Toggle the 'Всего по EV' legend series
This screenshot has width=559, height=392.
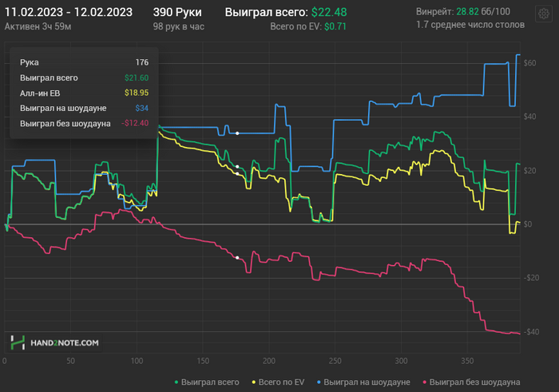(278, 382)
